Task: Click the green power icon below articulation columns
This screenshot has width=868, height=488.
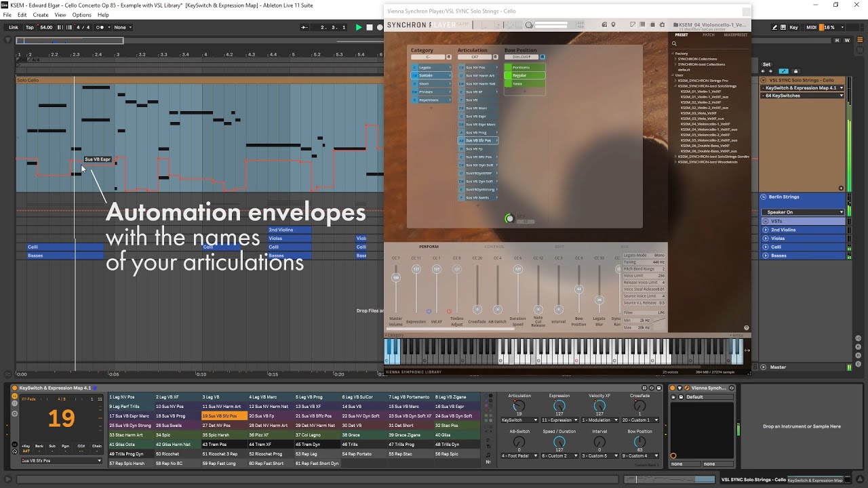Action: click(x=509, y=218)
